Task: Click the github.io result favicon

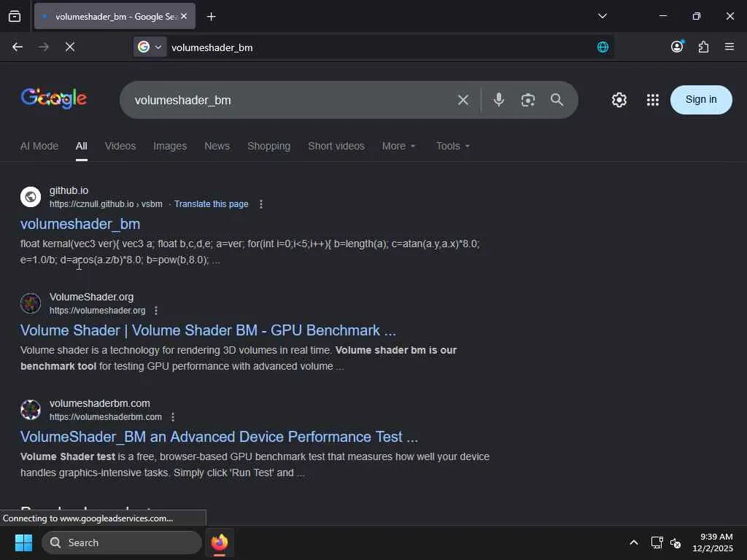Action: (31, 197)
